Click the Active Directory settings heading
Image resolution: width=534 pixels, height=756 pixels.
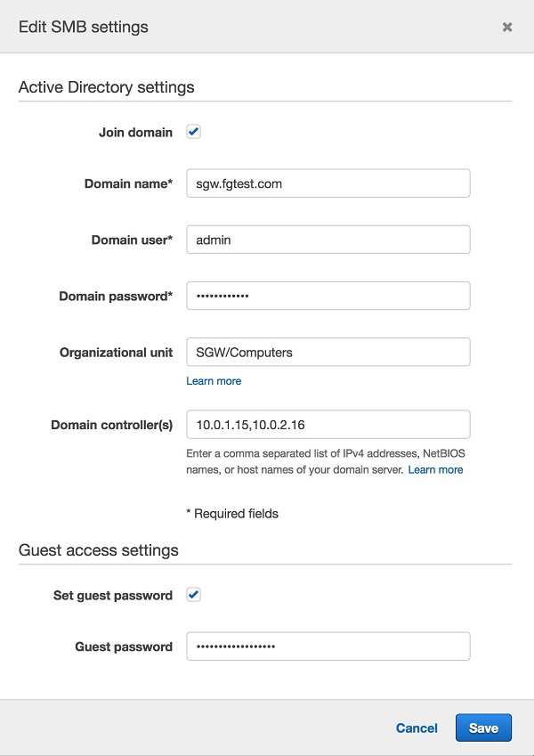point(107,87)
